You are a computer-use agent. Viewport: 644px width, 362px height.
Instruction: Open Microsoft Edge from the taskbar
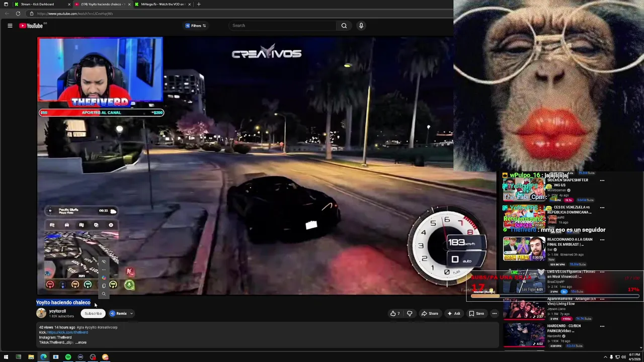pos(43,357)
